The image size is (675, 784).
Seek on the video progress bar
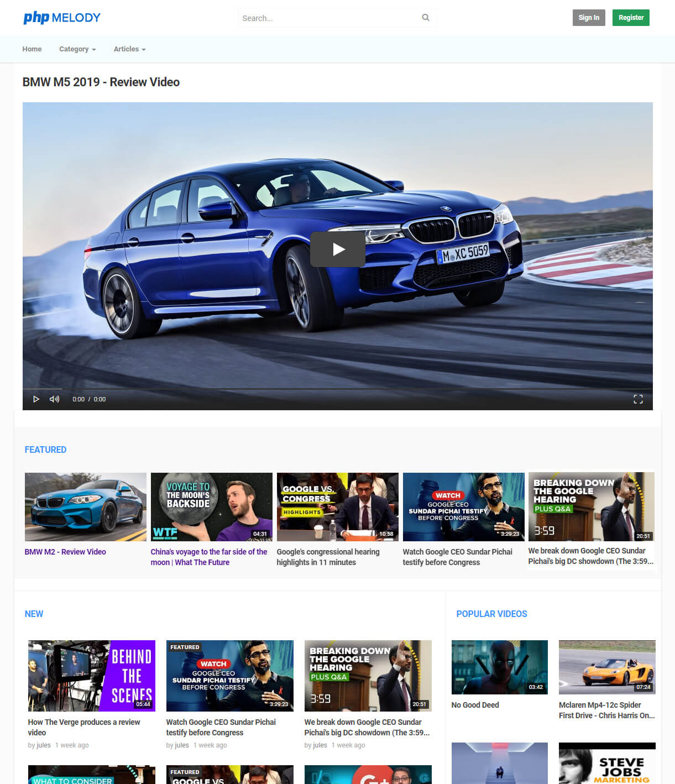click(x=337, y=389)
